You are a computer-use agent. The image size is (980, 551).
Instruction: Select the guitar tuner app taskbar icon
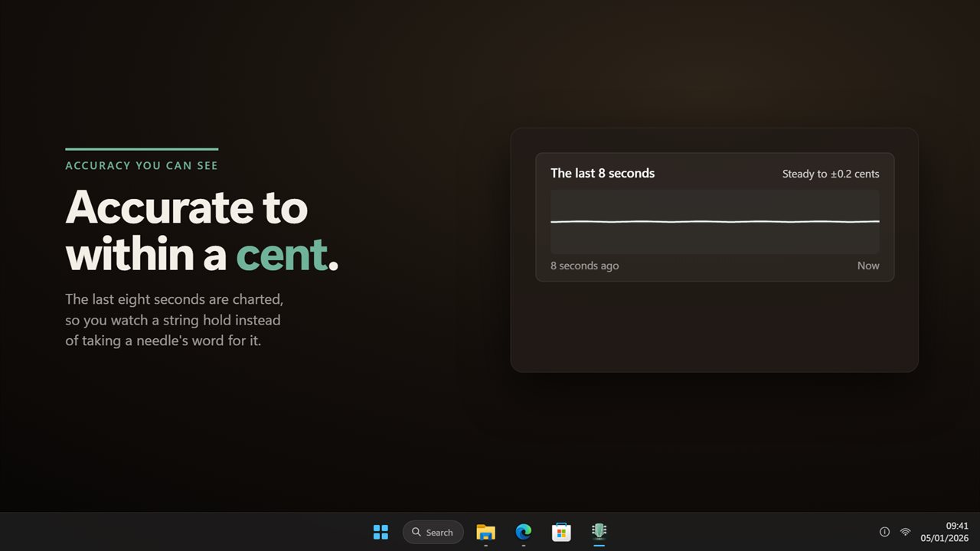coord(599,532)
